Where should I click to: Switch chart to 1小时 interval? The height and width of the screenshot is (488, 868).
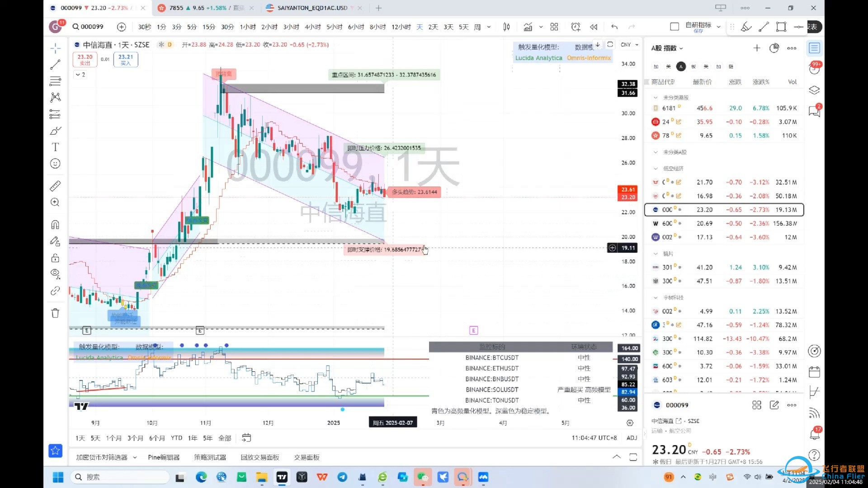[x=248, y=27]
